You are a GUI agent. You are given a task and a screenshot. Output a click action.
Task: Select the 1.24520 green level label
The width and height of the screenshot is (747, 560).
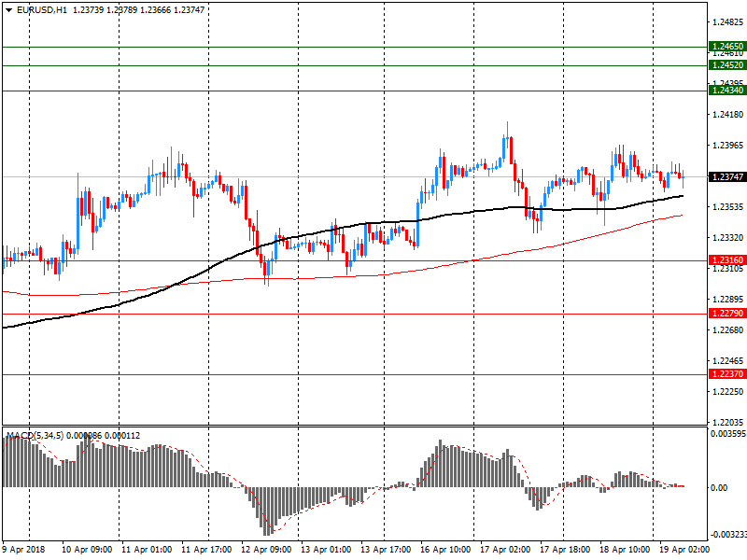[x=727, y=65]
